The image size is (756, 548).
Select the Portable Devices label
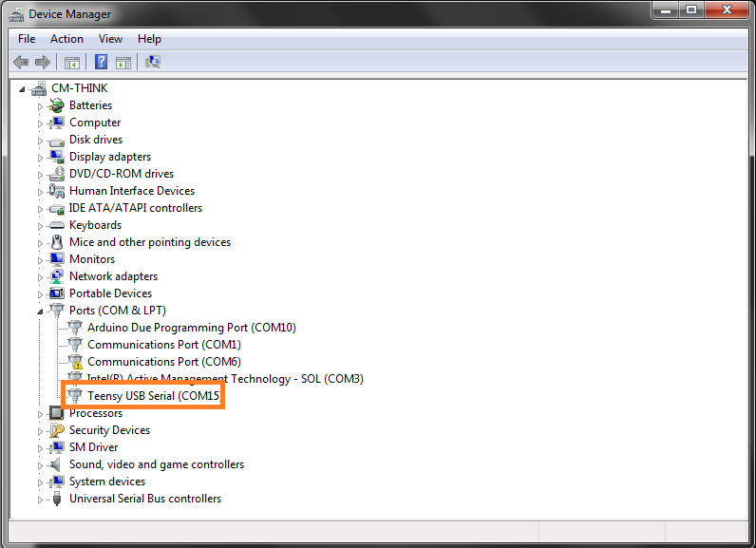point(110,293)
